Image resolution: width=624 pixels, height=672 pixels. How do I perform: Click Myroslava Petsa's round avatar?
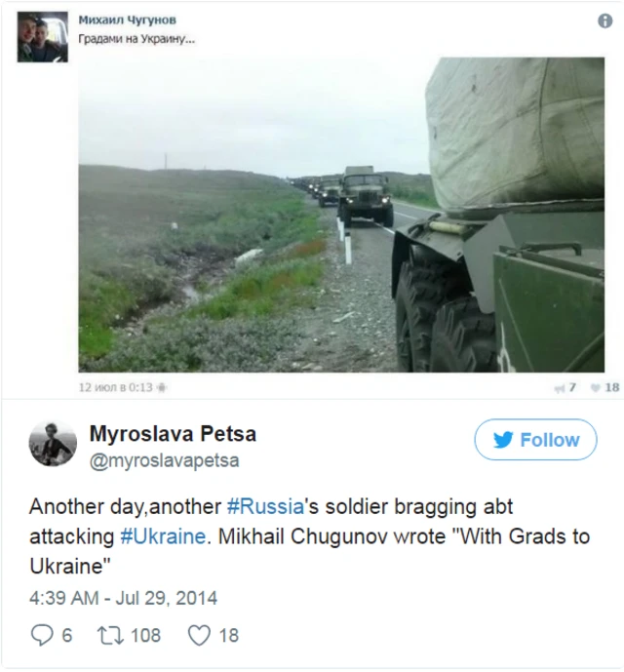click(53, 444)
